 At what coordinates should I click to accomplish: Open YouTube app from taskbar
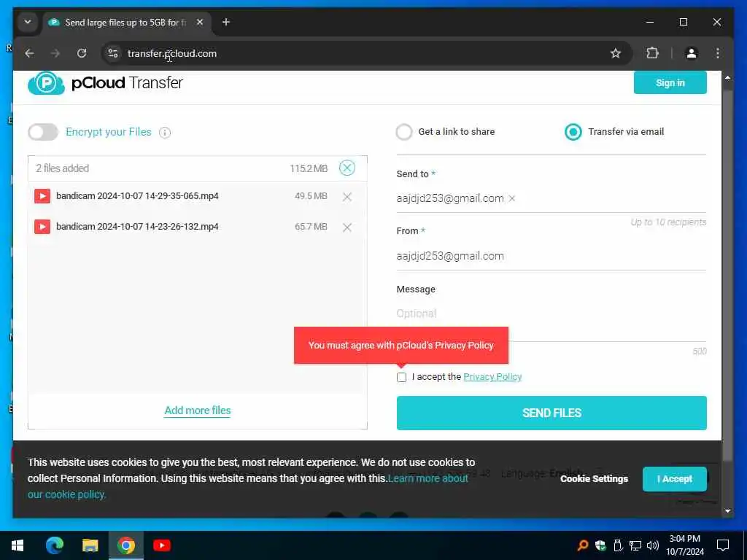click(x=161, y=545)
